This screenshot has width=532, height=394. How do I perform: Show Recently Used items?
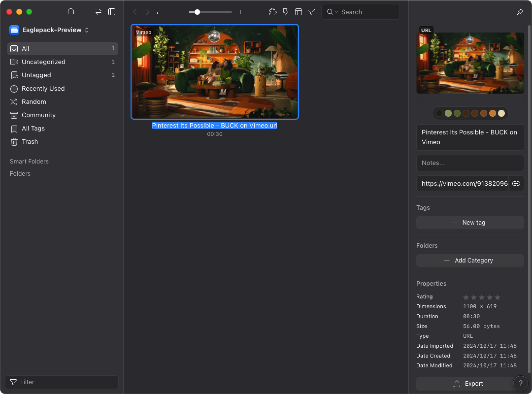63,88
